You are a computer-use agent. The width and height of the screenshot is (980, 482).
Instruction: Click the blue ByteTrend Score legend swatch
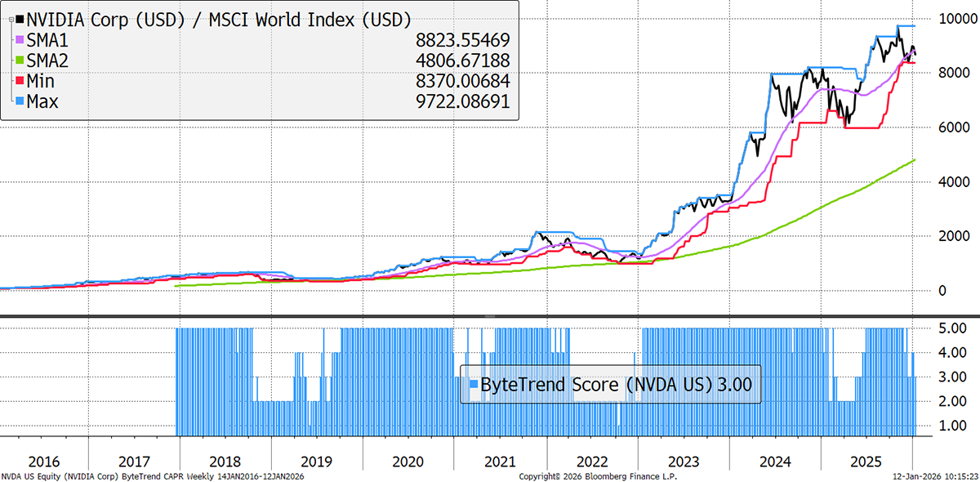(474, 384)
